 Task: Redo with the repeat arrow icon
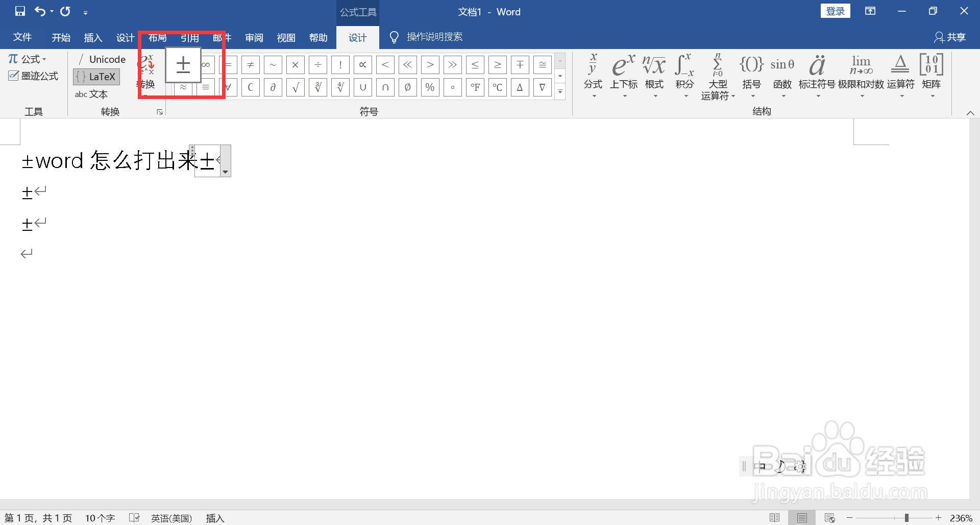click(65, 11)
